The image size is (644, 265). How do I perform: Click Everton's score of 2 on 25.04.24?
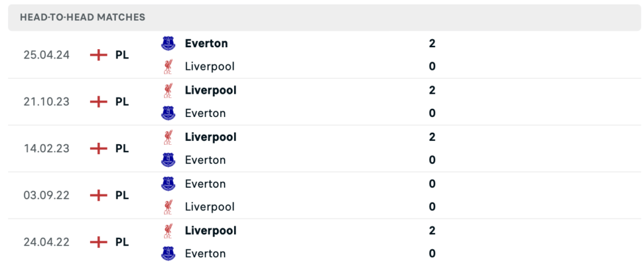(432, 43)
